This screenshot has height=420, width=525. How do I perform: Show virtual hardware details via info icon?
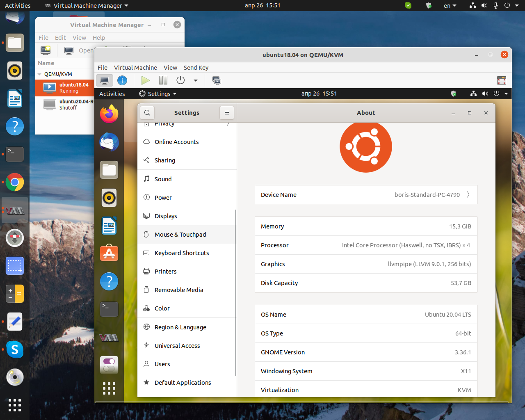pos(122,80)
